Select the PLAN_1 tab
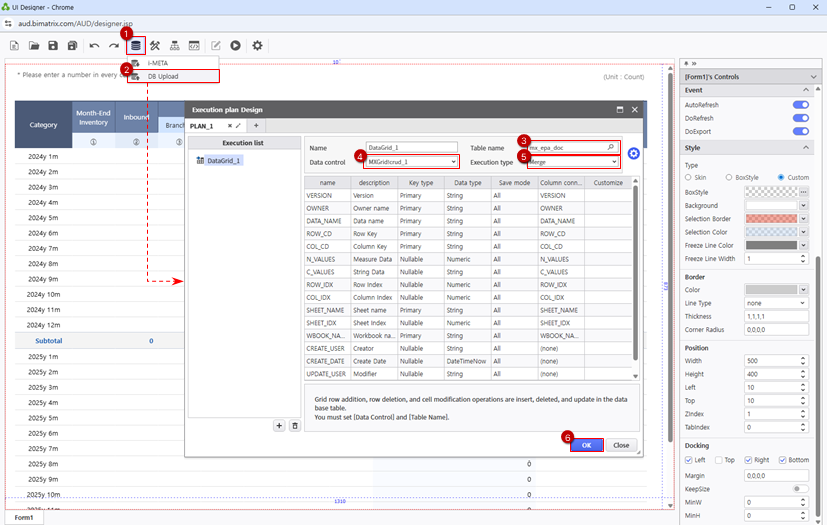Viewport: 827px width, 525px height. [203, 126]
